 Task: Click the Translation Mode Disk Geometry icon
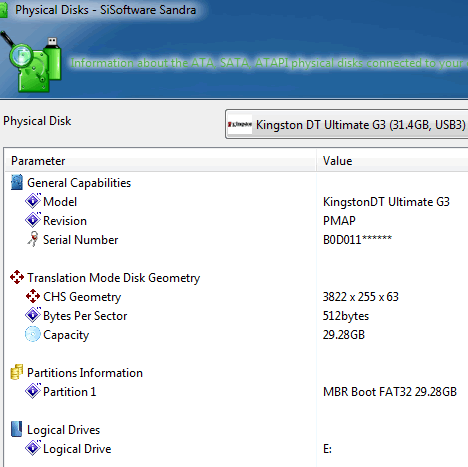pyautogui.click(x=17, y=277)
